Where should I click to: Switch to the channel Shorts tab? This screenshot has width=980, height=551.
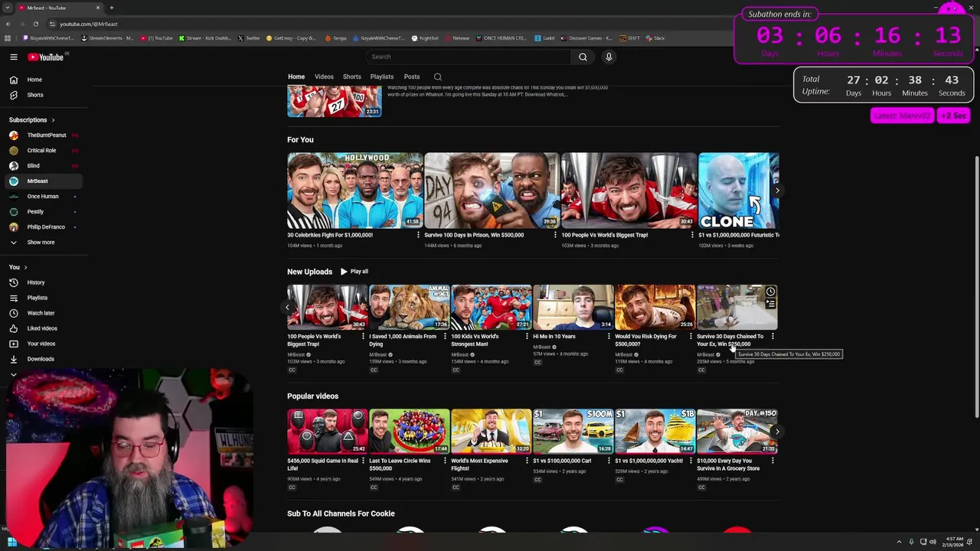(x=351, y=77)
